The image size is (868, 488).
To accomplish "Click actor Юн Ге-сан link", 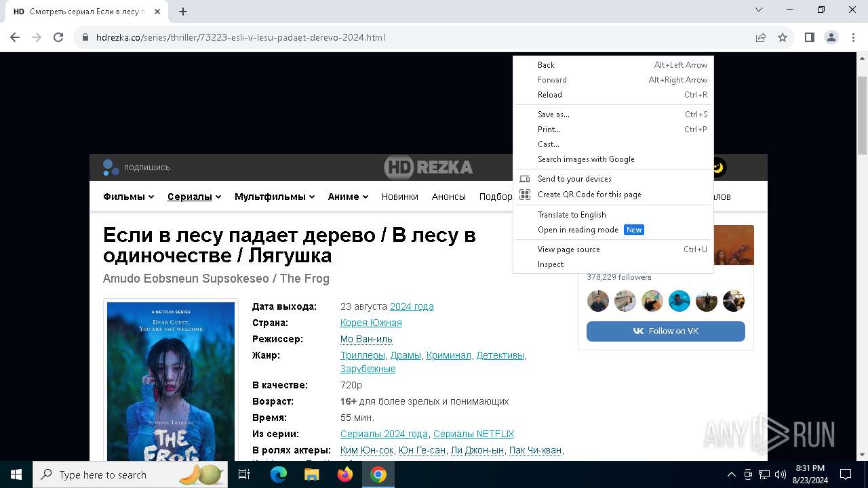I will pos(422,450).
